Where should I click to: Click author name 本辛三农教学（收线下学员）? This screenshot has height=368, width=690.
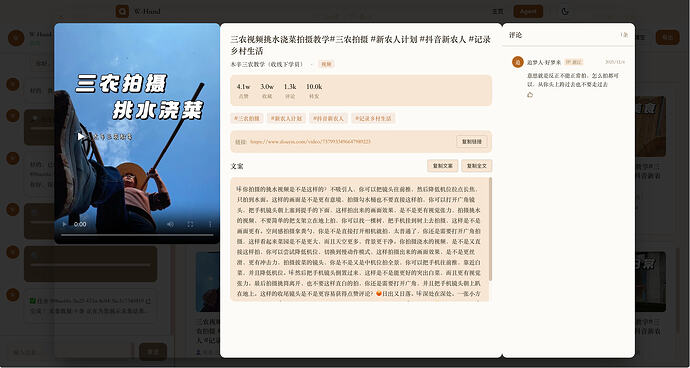(267, 64)
